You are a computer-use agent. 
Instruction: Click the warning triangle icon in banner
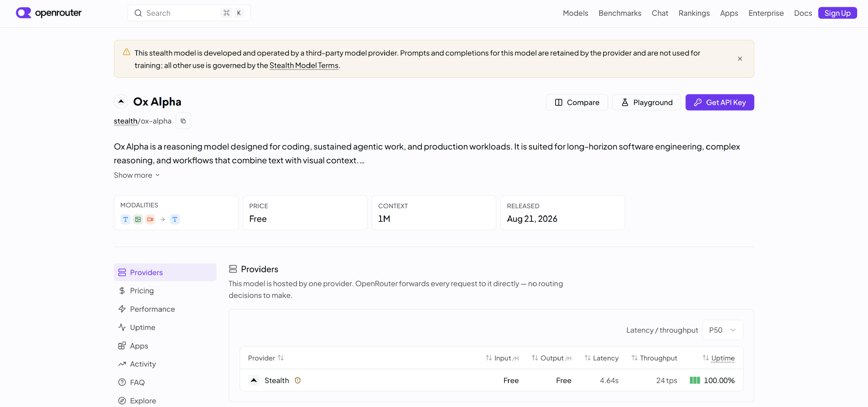127,52
